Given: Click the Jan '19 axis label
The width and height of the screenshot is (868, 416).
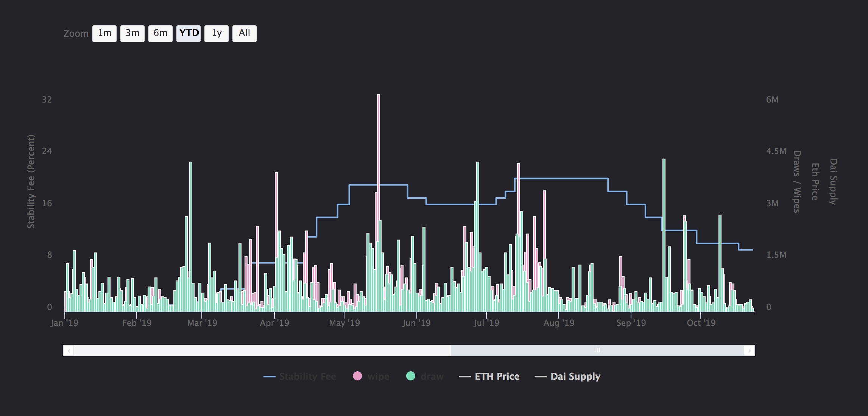Looking at the screenshot, I should 64,323.
